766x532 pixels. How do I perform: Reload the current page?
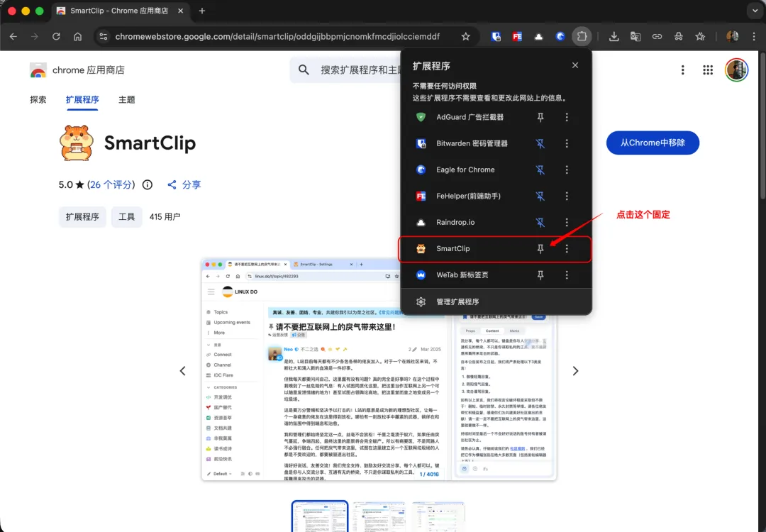[x=56, y=36]
